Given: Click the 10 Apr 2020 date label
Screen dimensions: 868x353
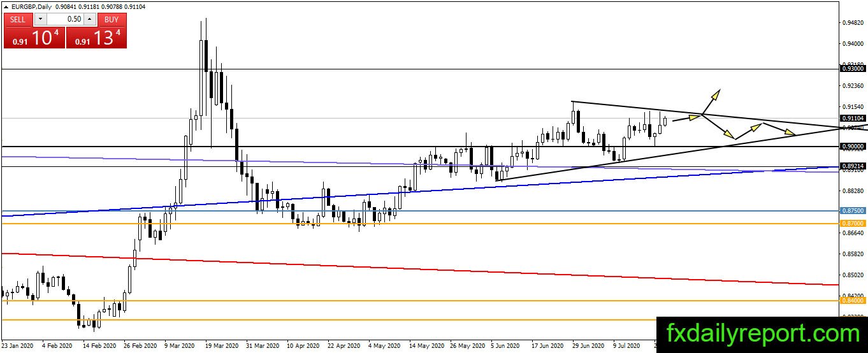Looking at the screenshot, I should tap(303, 346).
